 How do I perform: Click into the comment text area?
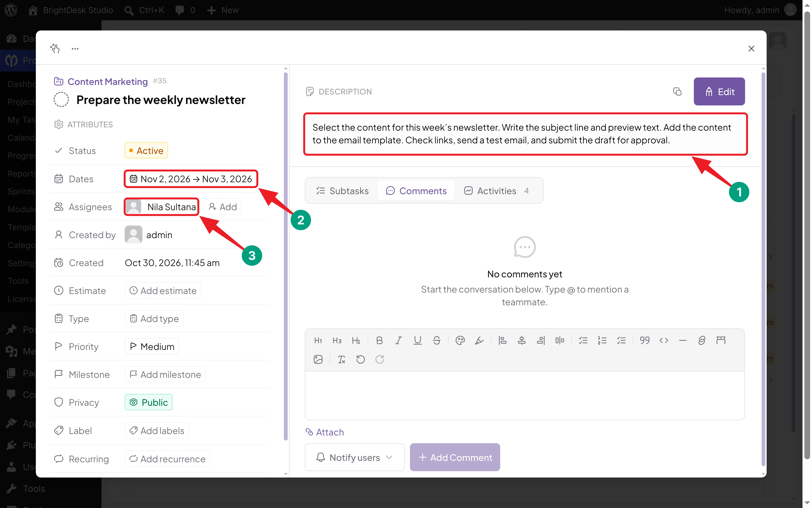524,395
